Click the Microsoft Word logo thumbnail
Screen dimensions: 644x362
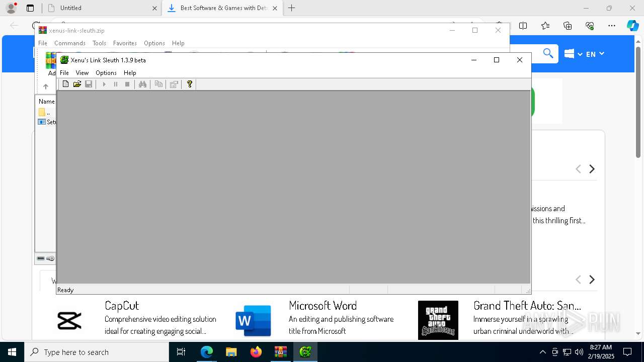[254, 320]
